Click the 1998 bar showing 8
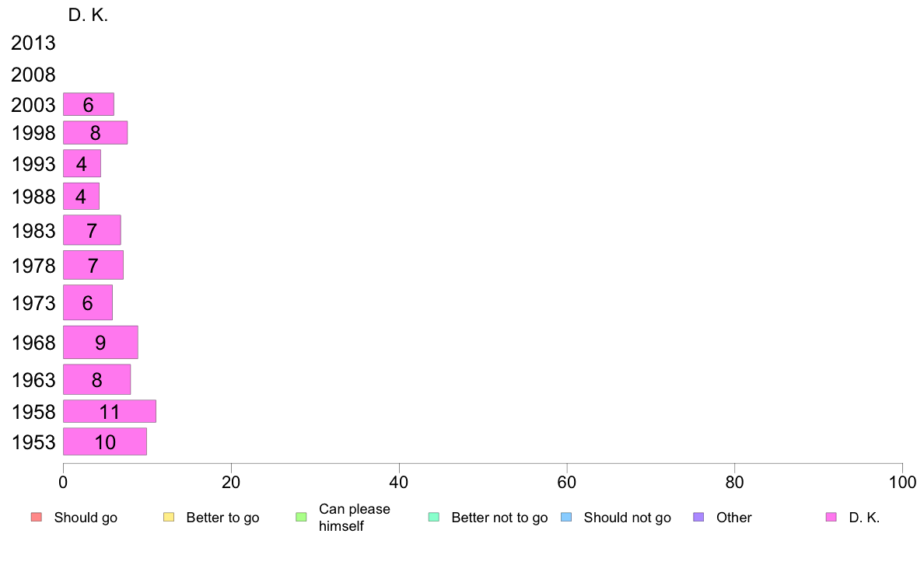Viewport: 924px width, 572px height. pyautogui.click(x=96, y=133)
